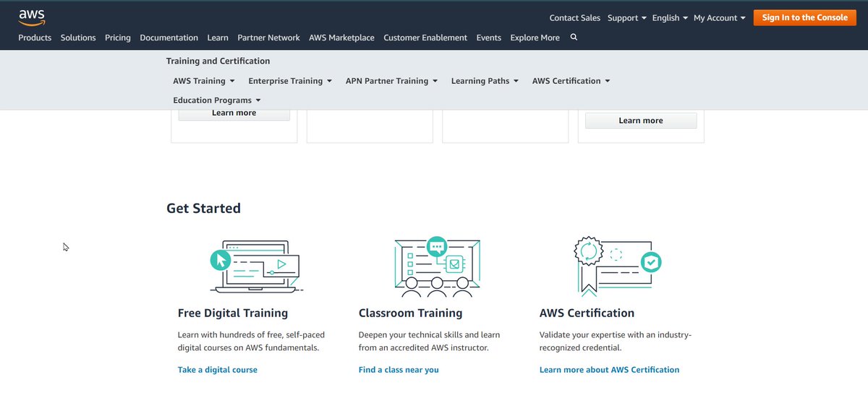The width and height of the screenshot is (868, 396).
Task: Expand APN Partner Training menu
Action: click(391, 81)
